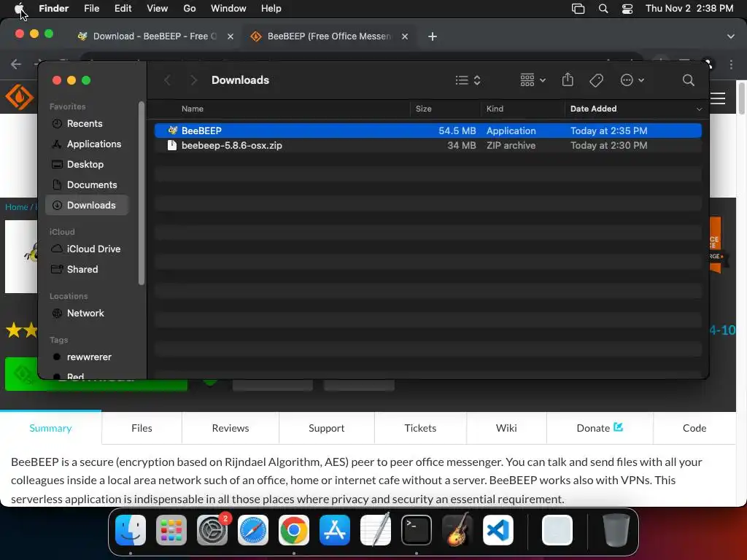This screenshot has height=560, width=747.
Task: Open System Settings from the Dock
Action: click(212, 529)
